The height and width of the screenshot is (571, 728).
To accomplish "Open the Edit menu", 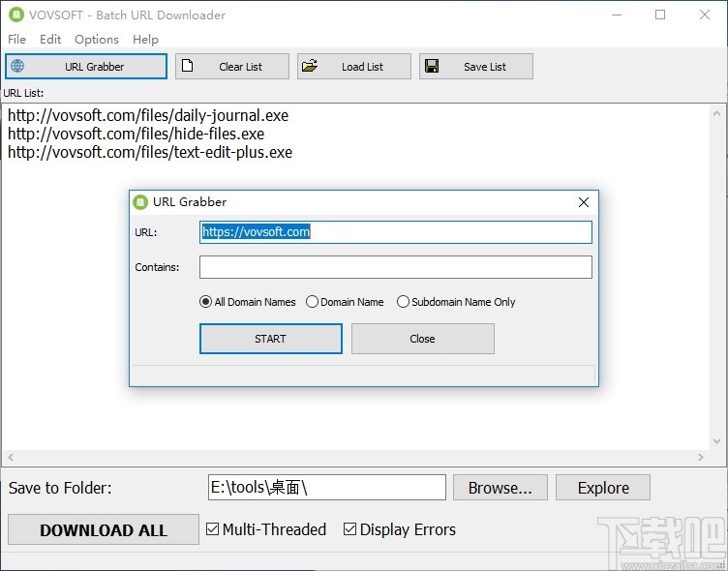I will click(50, 40).
